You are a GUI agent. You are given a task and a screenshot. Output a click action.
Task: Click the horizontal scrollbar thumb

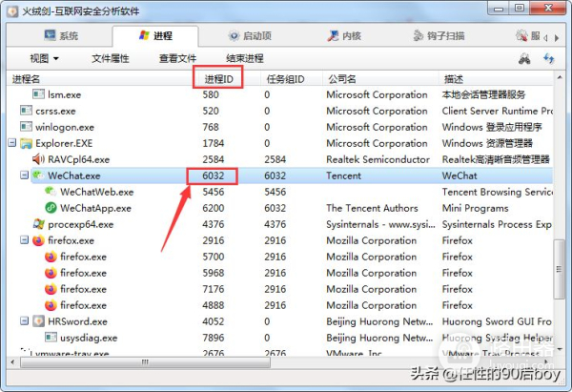click(x=145, y=362)
